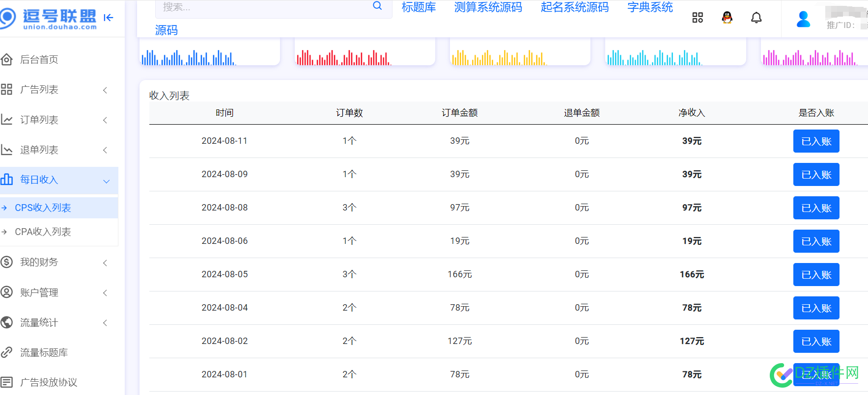The width and height of the screenshot is (868, 395).
Task: Click the 127元 net income cell
Action: 692,341
